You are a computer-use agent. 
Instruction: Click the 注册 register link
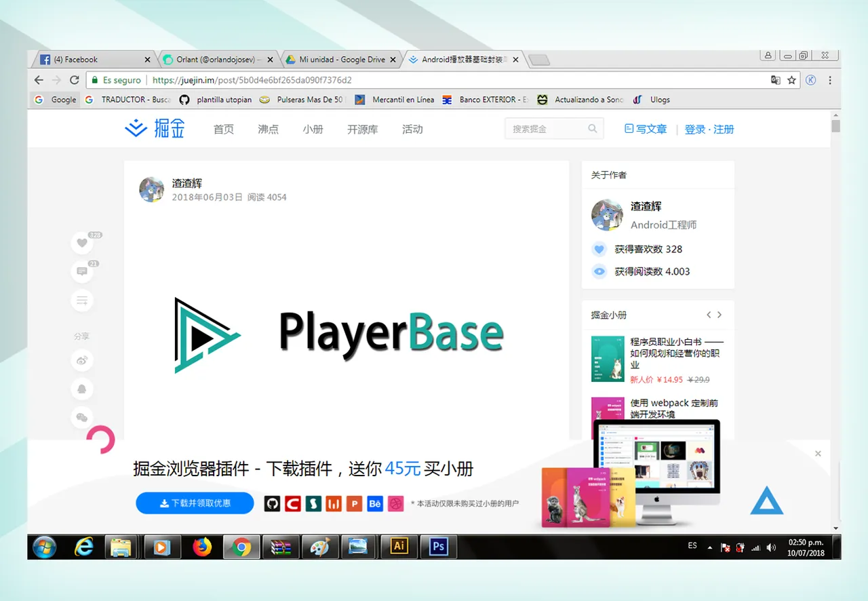pyautogui.click(x=724, y=129)
